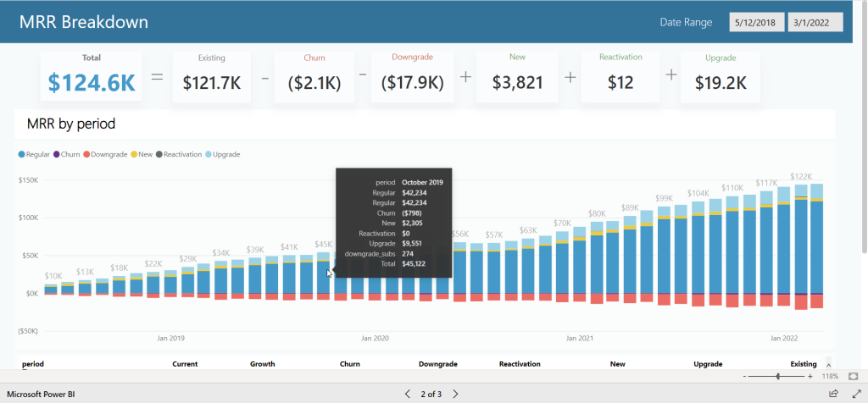Click the Growth column header
The height and width of the screenshot is (403, 868).
coord(262,364)
